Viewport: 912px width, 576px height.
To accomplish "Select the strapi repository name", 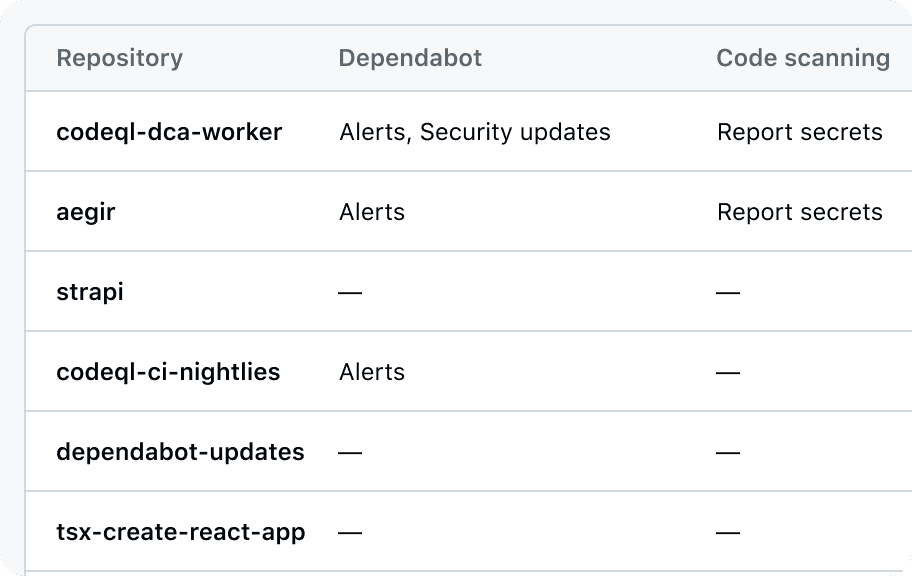I will coord(90,292).
